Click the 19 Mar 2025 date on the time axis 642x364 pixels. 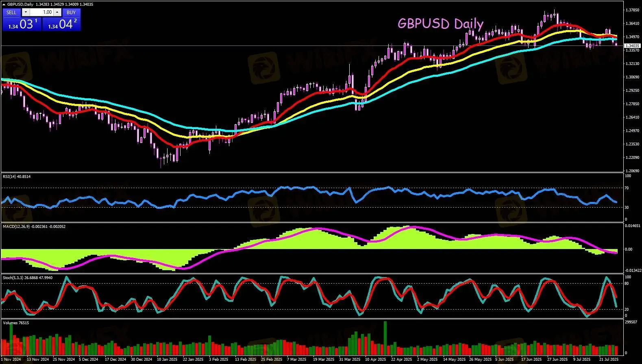pyautogui.click(x=324, y=359)
